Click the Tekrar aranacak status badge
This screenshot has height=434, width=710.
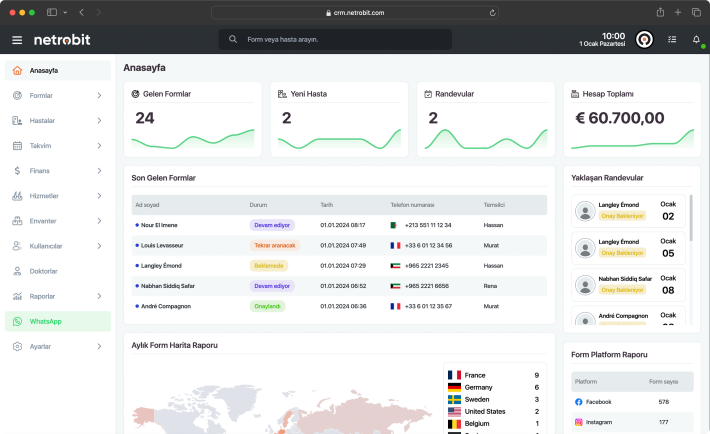click(276, 245)
